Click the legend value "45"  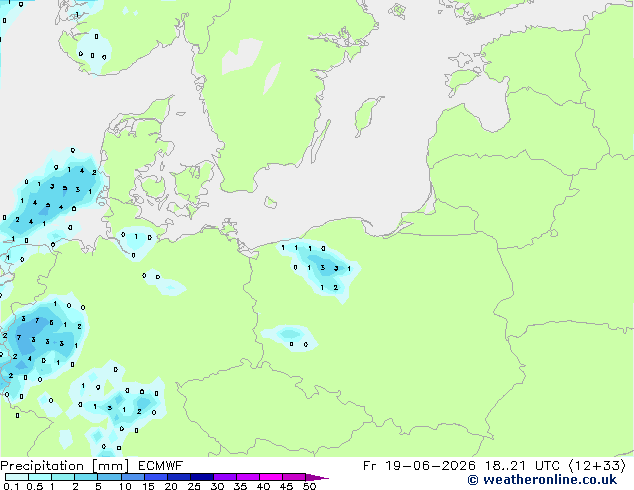pos(286,486)
